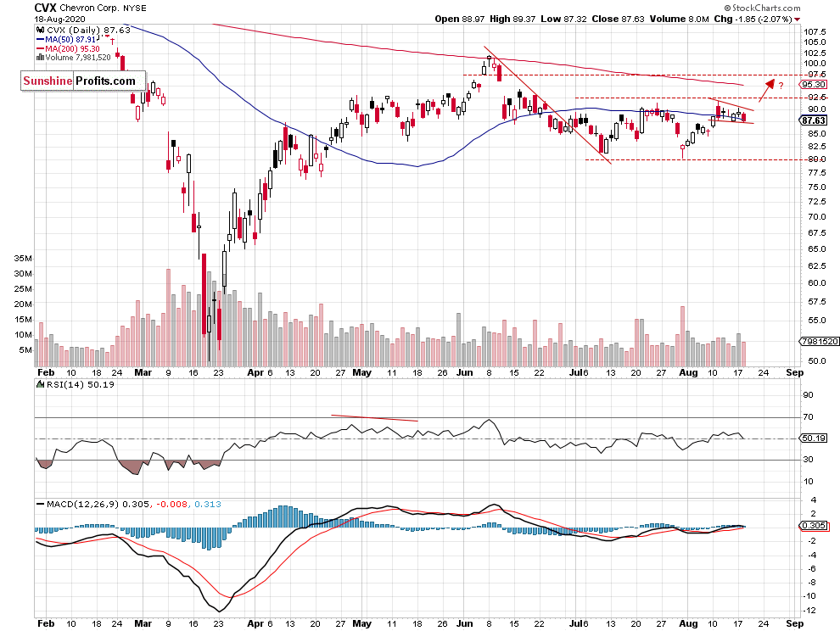Screen dimensions: 840x631
Task: Click the 50.19 RSI tag on right axis
Action: (813, 438)
